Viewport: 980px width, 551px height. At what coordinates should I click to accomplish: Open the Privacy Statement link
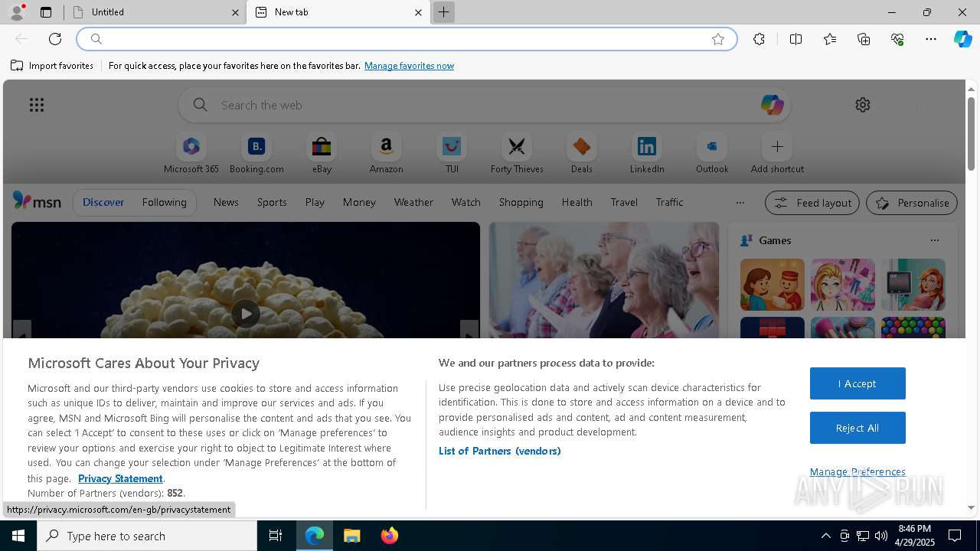click(x=120, y=478)
